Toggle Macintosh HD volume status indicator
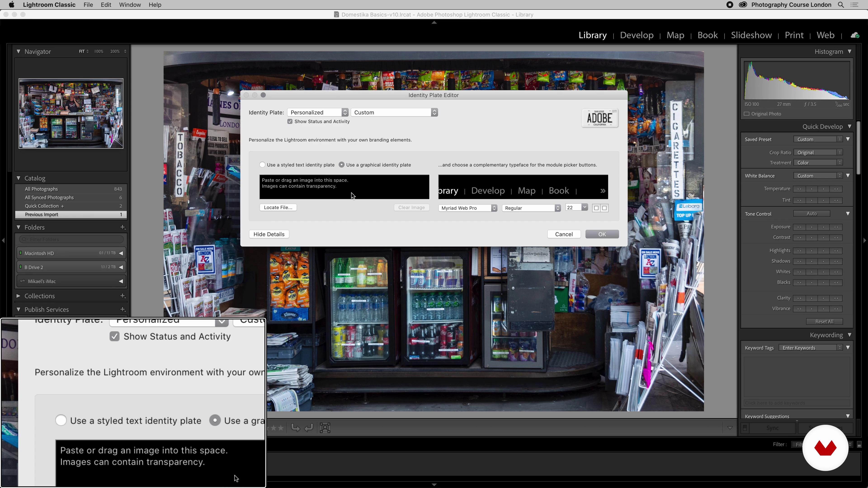Viewport: 868px width, 488px height. pos(21,253)
